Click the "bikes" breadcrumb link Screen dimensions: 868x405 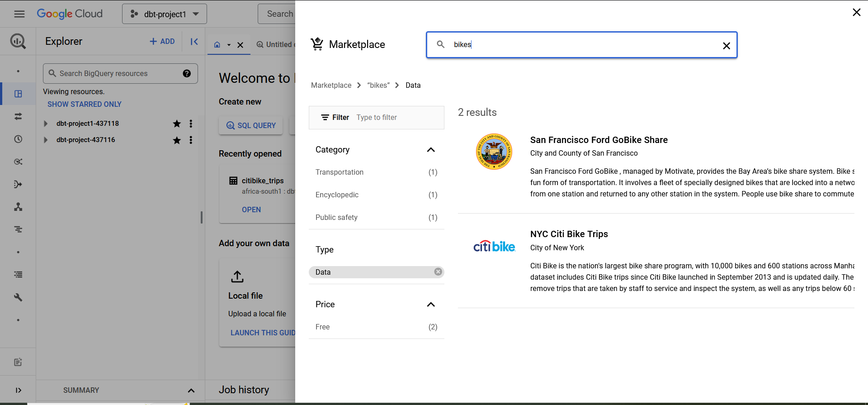(x=378, y=85)
